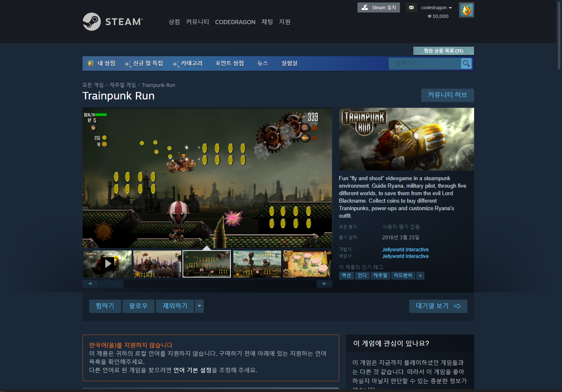Screen dimensions: 562x392
Task: Open the 커뮤니티 top menu
Action: [197, 22]
